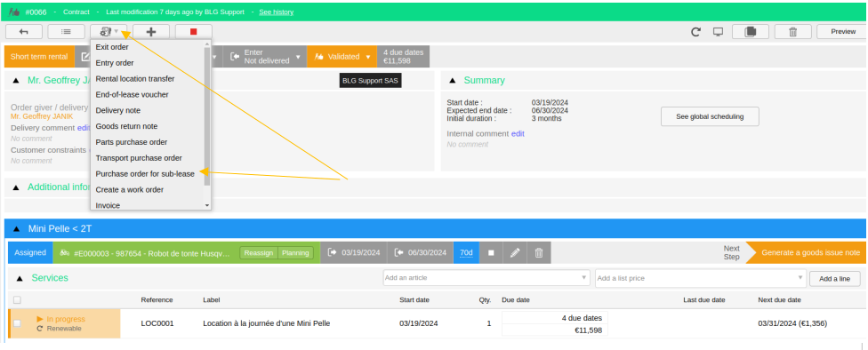Collapse the Mini Pelle < 2T section

(17, 228)
